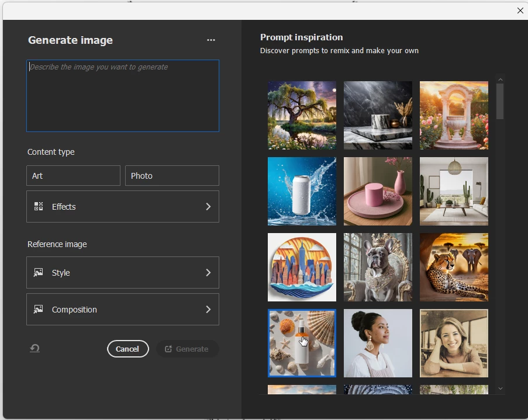528x420 pixels.
Task: Click the reset undo arrow icon
Action: 34,348
